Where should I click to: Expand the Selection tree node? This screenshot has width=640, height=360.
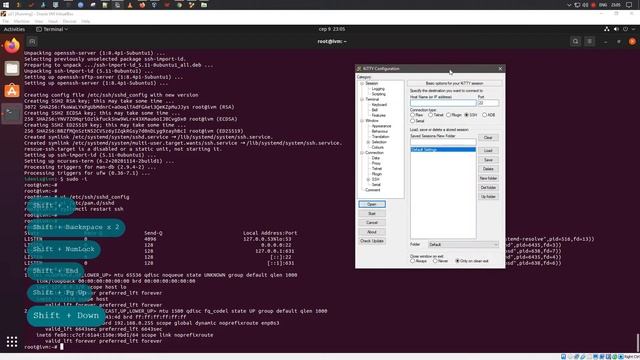(368, 142)
